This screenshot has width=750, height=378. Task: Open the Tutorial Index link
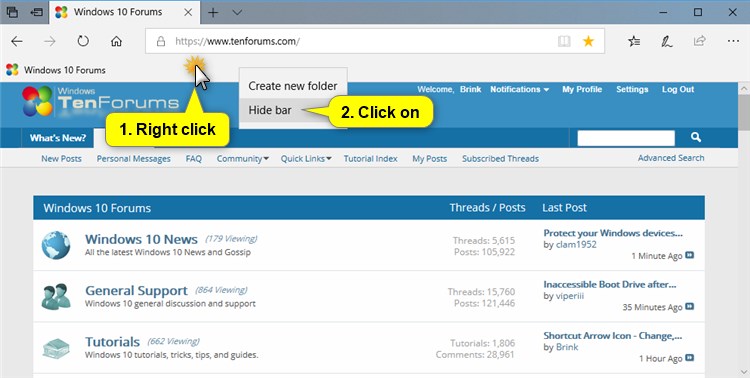click(371, 159)
